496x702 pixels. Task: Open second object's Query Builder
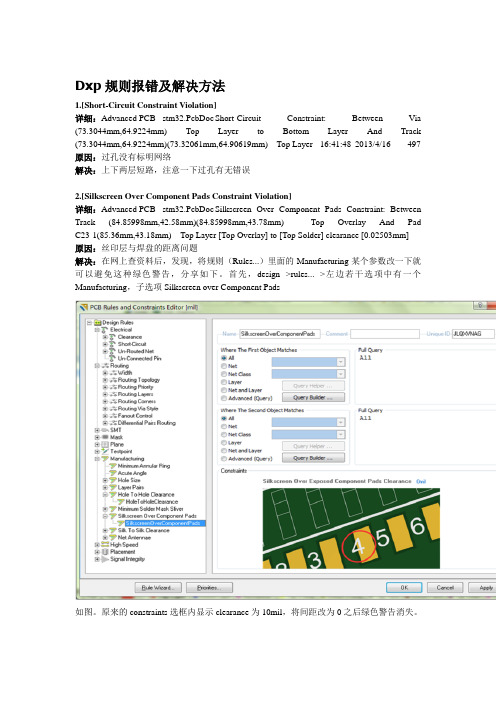tap(313, 458)
